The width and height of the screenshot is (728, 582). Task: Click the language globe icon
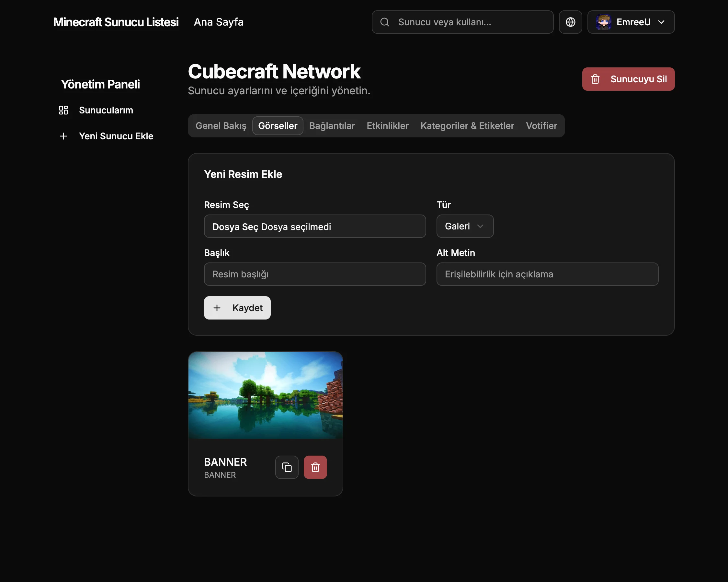click(570, 22)
